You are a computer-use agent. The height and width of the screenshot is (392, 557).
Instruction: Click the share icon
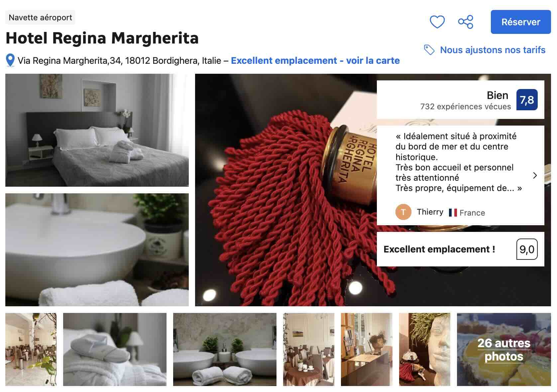pyautogui.click(x=466, y=22)
